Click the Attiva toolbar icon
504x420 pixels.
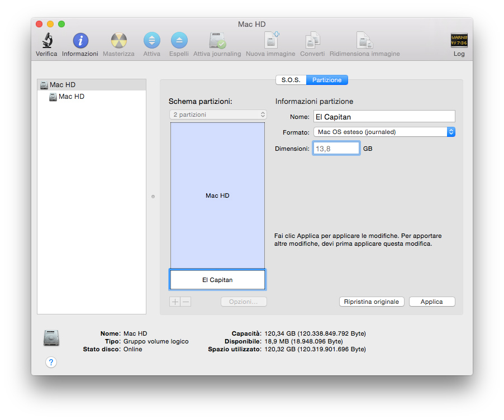tap(151, 41)
